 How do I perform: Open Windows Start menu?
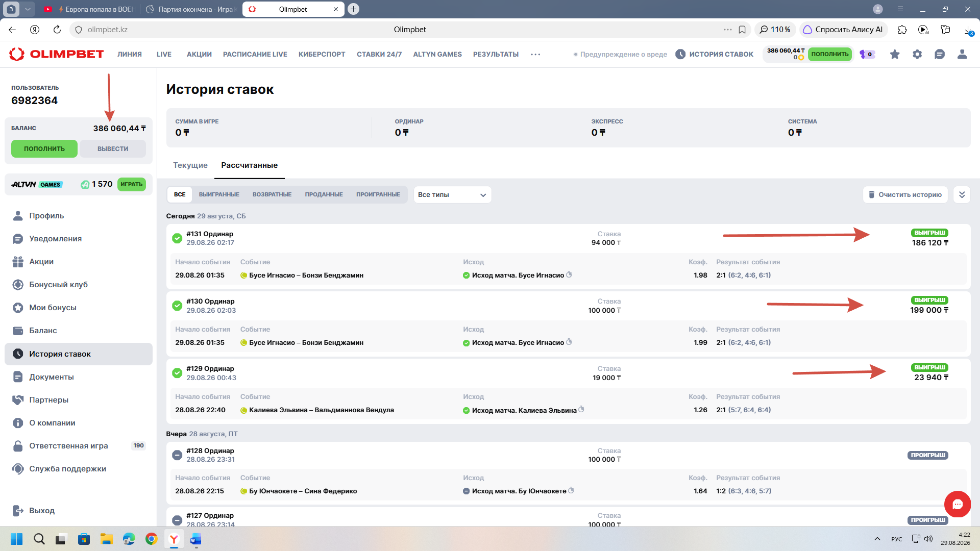click(16, 539)
